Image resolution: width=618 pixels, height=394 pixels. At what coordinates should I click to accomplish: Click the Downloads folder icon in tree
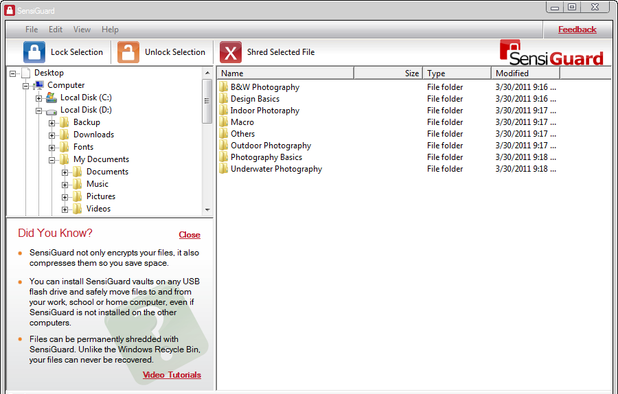pos(64,134)
